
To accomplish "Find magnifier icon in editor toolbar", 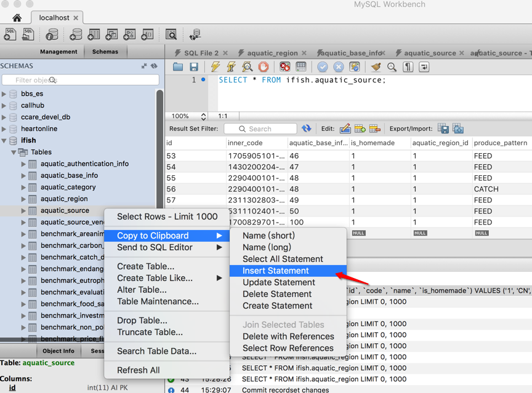I will tap(392, 67).
